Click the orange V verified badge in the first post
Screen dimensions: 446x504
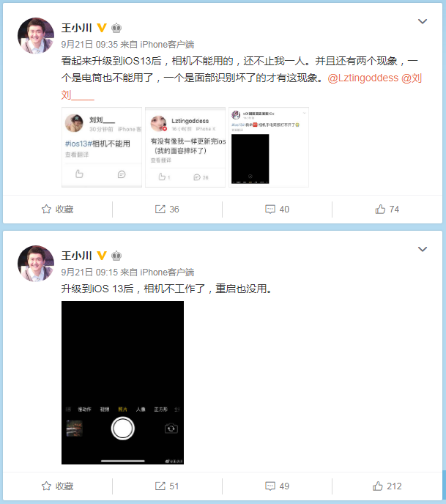102,28
